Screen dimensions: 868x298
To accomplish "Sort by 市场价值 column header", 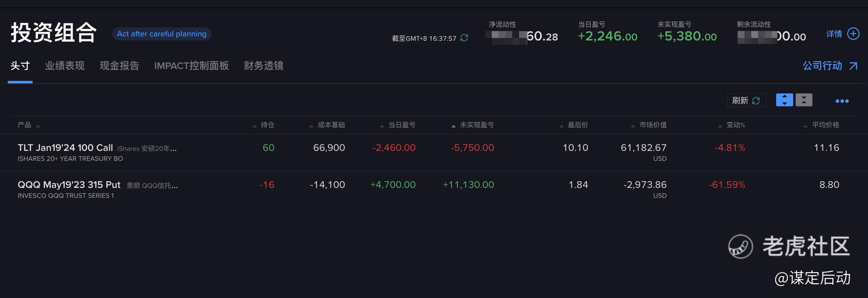I will (653, 125).
